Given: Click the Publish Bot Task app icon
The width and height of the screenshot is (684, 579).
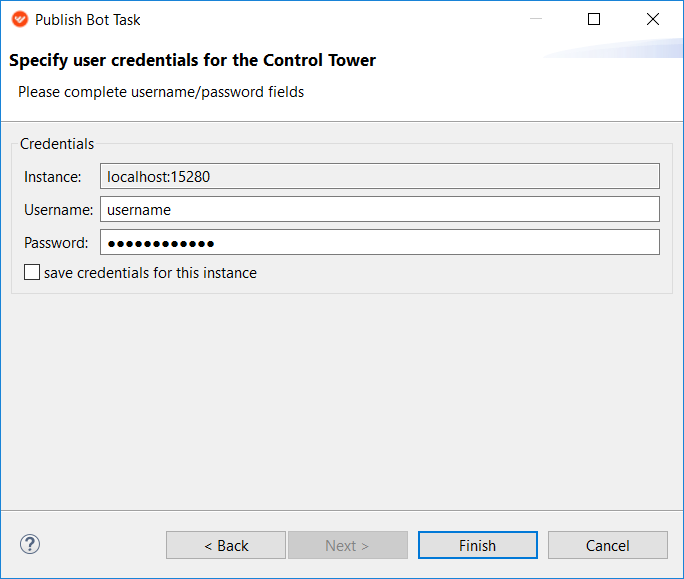Looking at the screenshot, I should (20, 20).
